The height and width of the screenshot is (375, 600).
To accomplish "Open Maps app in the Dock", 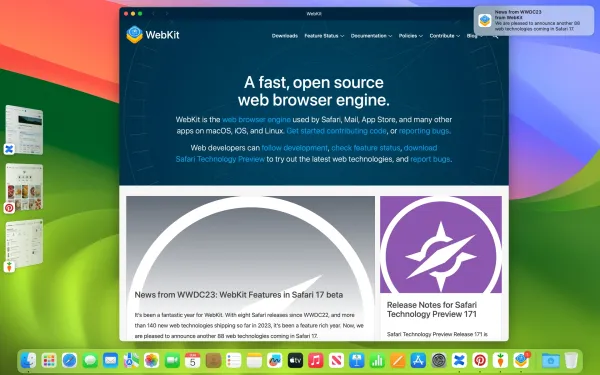I will tap(131, 360).
